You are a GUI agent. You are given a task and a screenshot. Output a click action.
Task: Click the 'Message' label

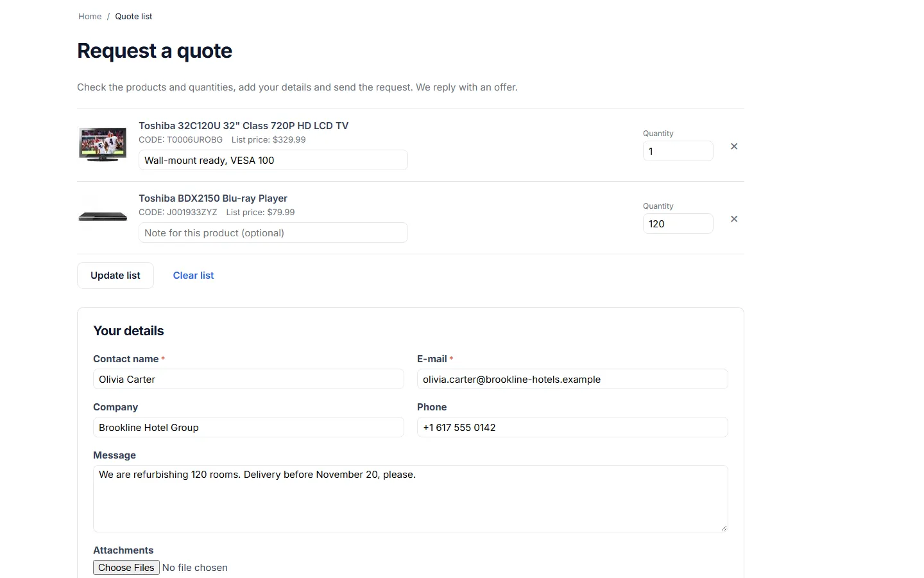114,455
